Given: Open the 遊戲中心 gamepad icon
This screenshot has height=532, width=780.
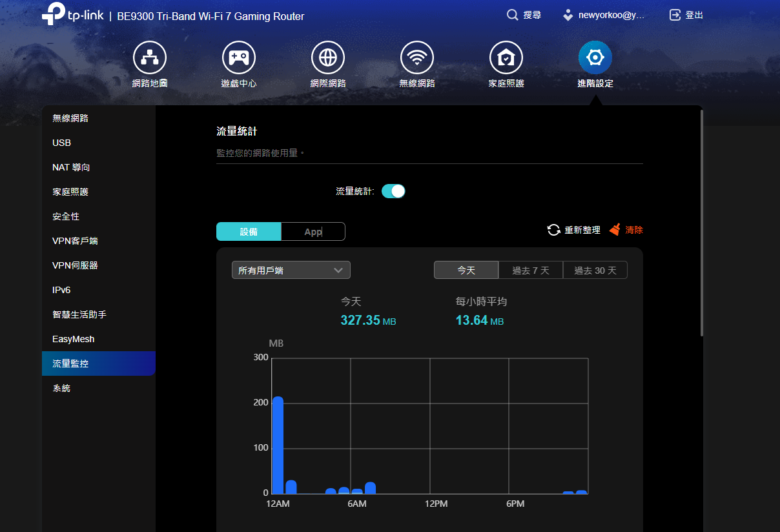Looking at the screenshot, I should pyautogui.click(x=239, y=57).
